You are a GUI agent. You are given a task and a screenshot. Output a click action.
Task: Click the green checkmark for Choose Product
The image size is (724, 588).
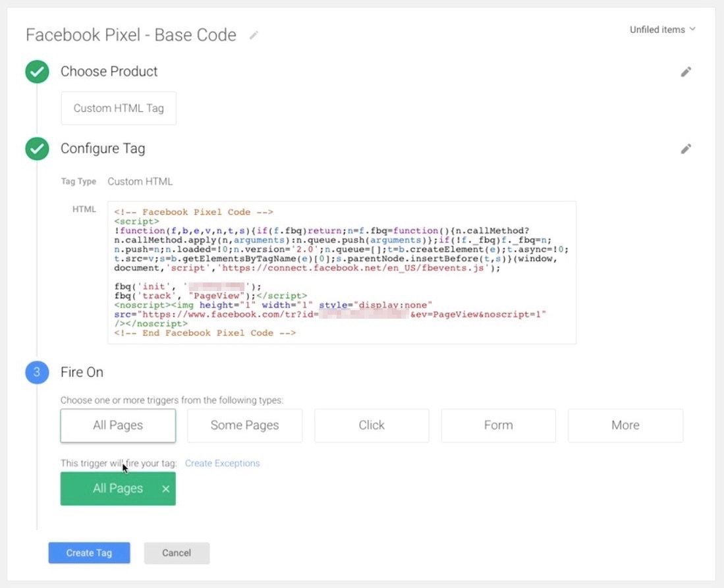(37, 71)
